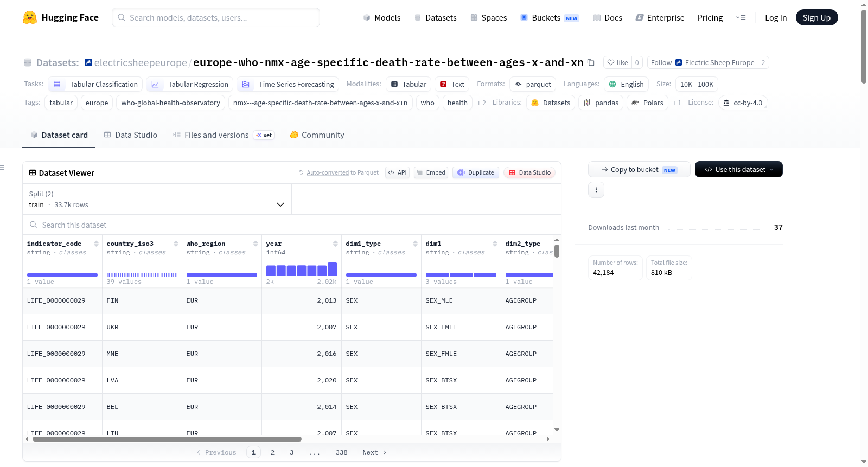Viewport: 868px width, 467px height.
Task: Focus the Search models, datasets, users field
Action: click(216, 17)
